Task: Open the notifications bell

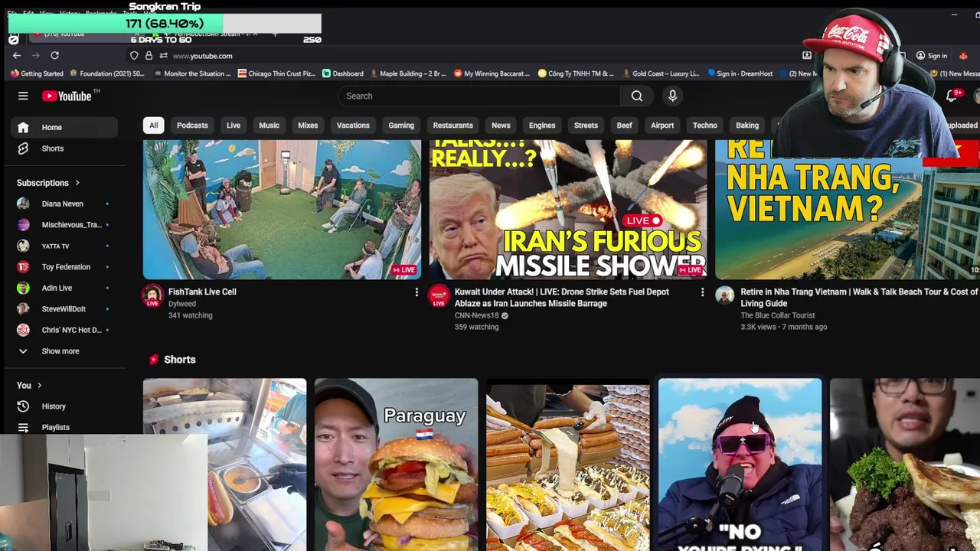Action: click(x=952, y=96)
